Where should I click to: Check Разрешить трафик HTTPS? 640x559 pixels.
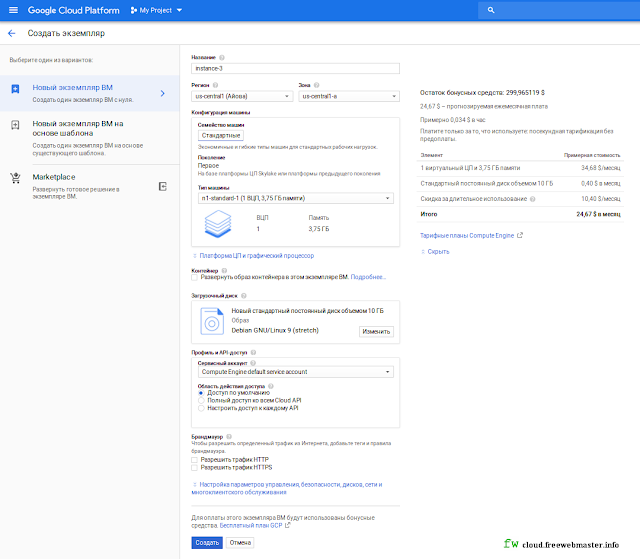194,468
